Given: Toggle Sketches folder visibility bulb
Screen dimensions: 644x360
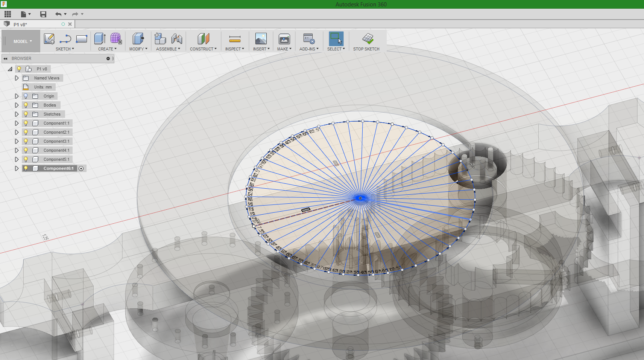Looking at the screenshot, I should click(26, 114).
